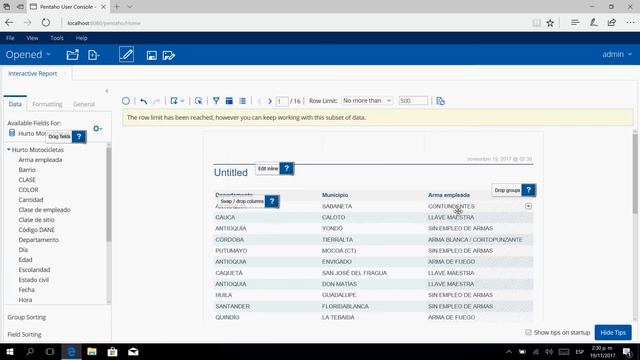Open help for the Edit inline tip
The height and width of the screenshot is (360, 640).
coord(287,168)
